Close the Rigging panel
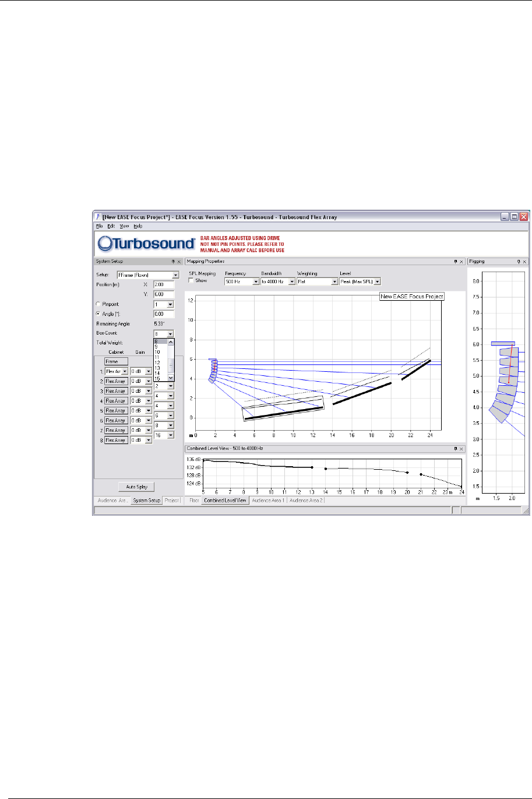532x799 pixels. 525,262
